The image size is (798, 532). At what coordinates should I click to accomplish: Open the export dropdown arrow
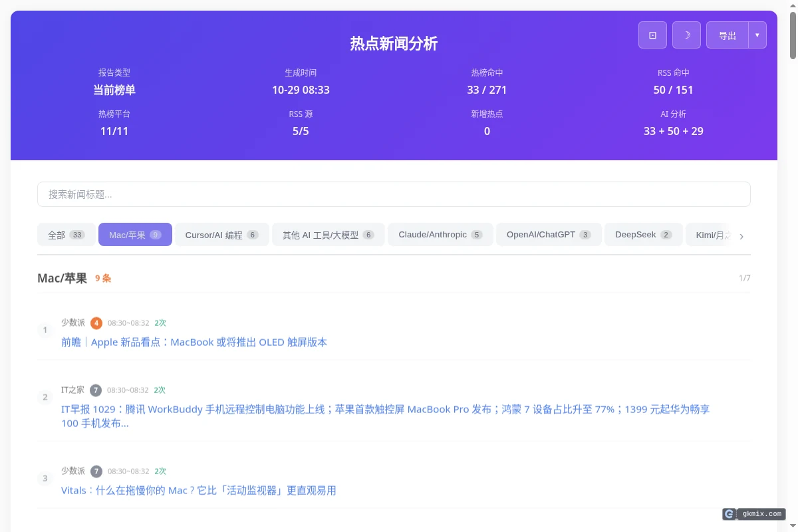(x=757, y=35)
